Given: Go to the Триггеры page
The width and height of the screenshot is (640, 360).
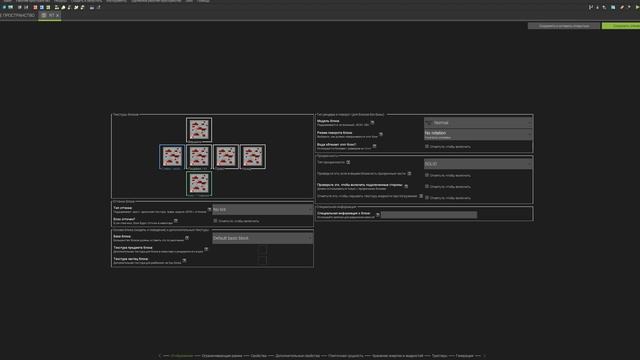Looking at the screenshot, I should click(439, 356).
